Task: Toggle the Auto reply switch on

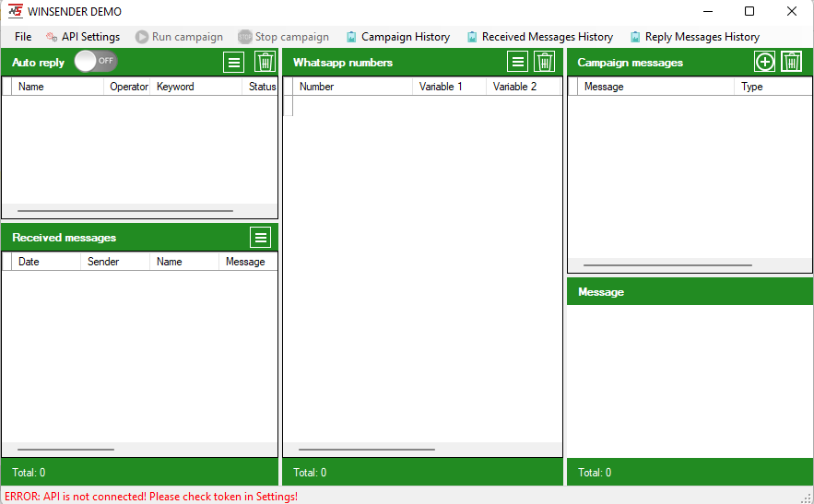Action: [x=96, y=61]
